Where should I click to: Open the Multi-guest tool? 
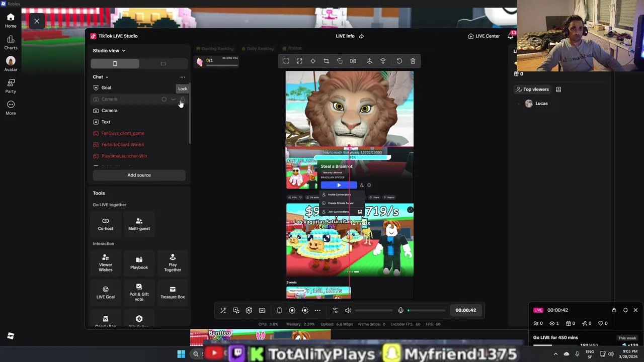[139, 224]
